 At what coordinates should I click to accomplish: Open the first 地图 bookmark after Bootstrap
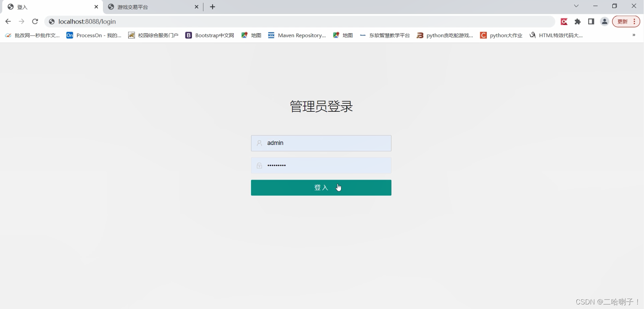click(x=251, y=35)
